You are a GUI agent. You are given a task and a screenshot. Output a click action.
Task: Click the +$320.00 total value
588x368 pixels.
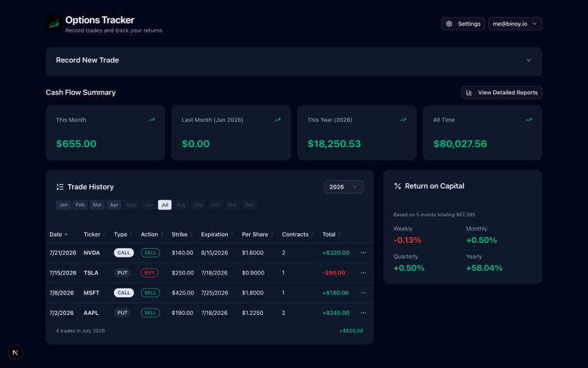coord(336,252)
